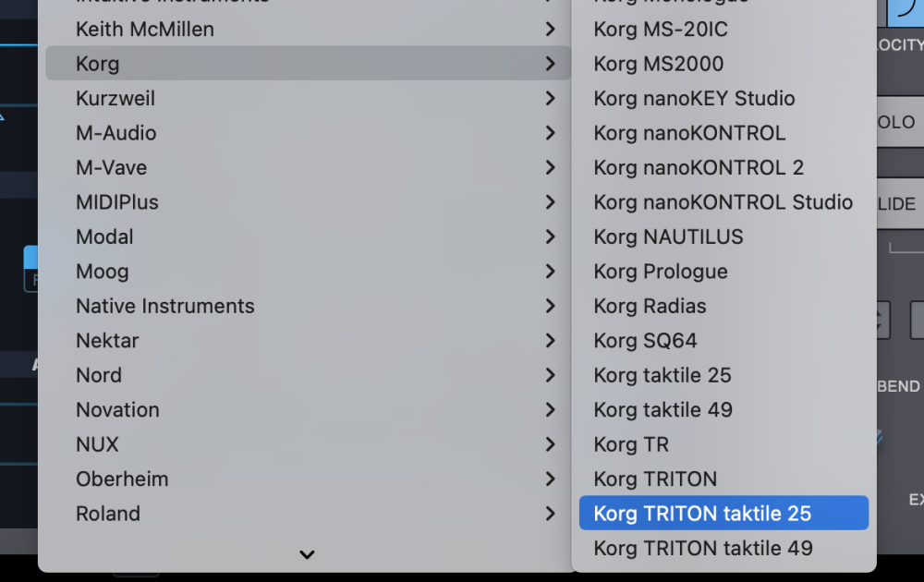Image resolution: width=924 pixels, height=582 pixels.
Task: Click the stepper beside the BEND label
Action: pyautogui.click(x=883, y=321)
